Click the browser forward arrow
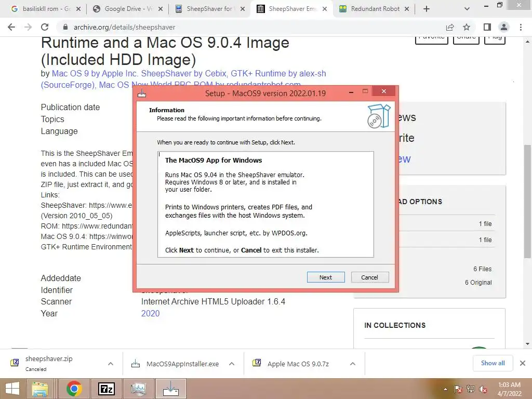This screenshot has width=532, height=399. pyautogui.click(x=28, y=27)
